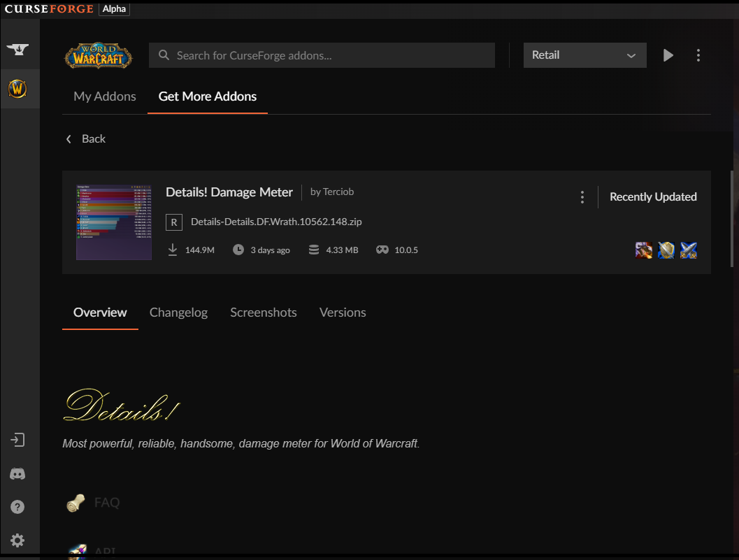739x560 pixels.
Task: Open the CurseForge home anvil icon
Action: coord(17,49)
